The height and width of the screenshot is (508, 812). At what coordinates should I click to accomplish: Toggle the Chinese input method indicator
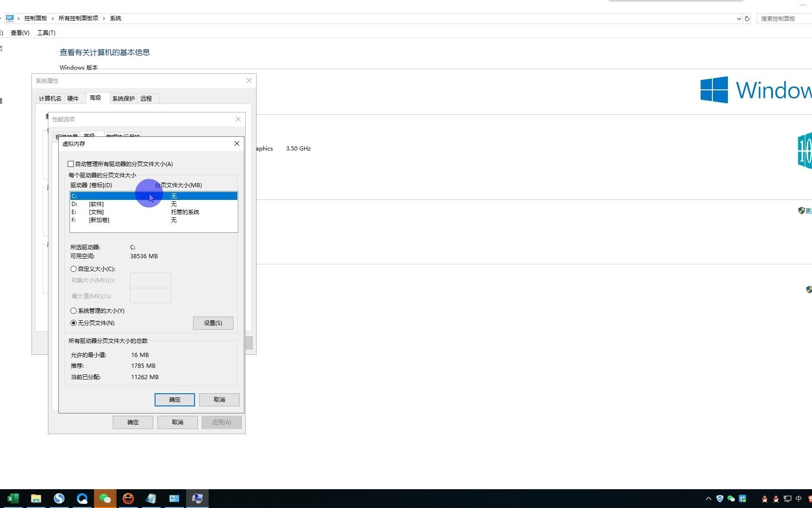799,499
